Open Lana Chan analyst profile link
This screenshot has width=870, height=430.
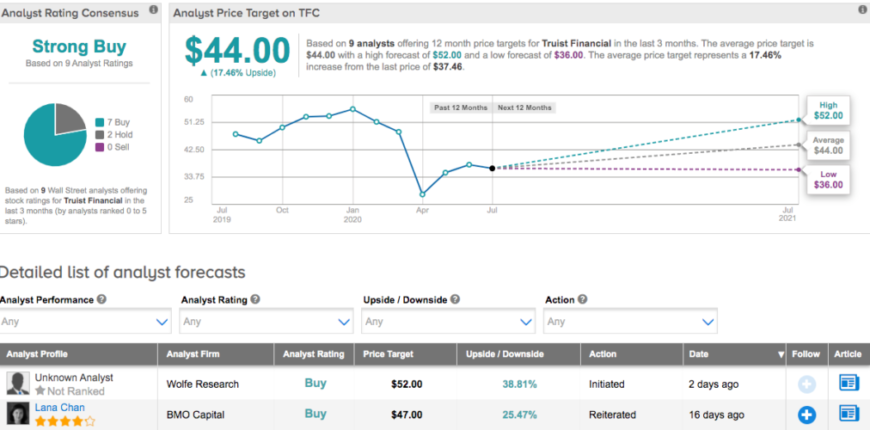click(60, 408)
